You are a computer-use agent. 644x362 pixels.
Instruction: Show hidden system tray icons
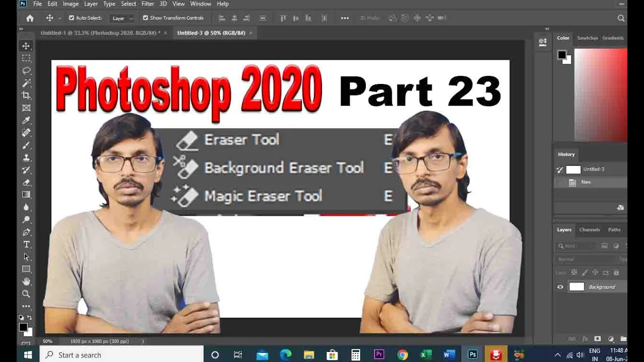pos(557,355)
